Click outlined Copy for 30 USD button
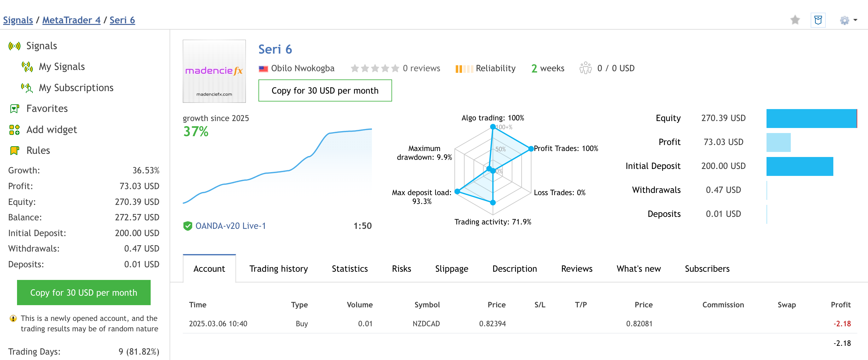 point(325,90)
